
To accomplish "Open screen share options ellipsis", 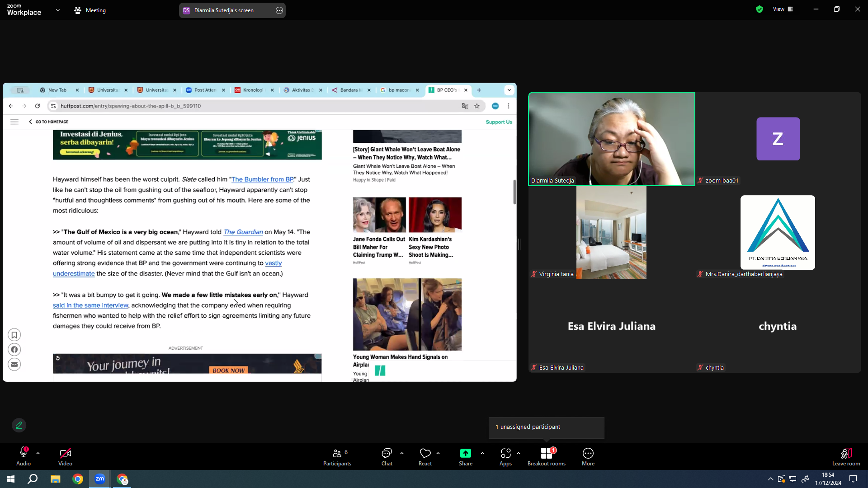I will pos(279,10).
